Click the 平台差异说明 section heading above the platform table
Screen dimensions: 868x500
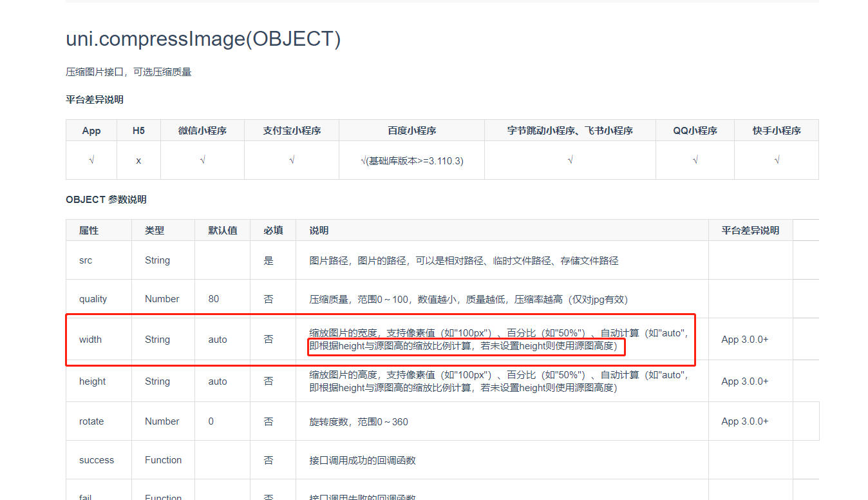[x=95, y=100]
